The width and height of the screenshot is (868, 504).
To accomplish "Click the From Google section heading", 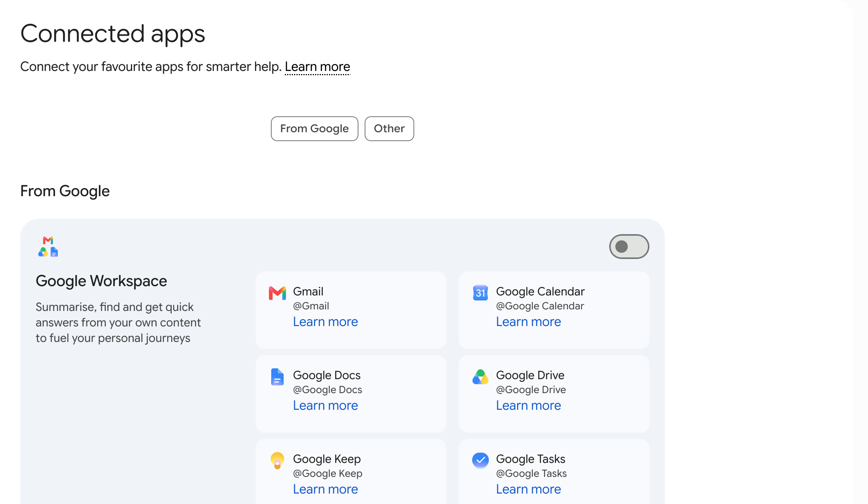I will point(65,191).
